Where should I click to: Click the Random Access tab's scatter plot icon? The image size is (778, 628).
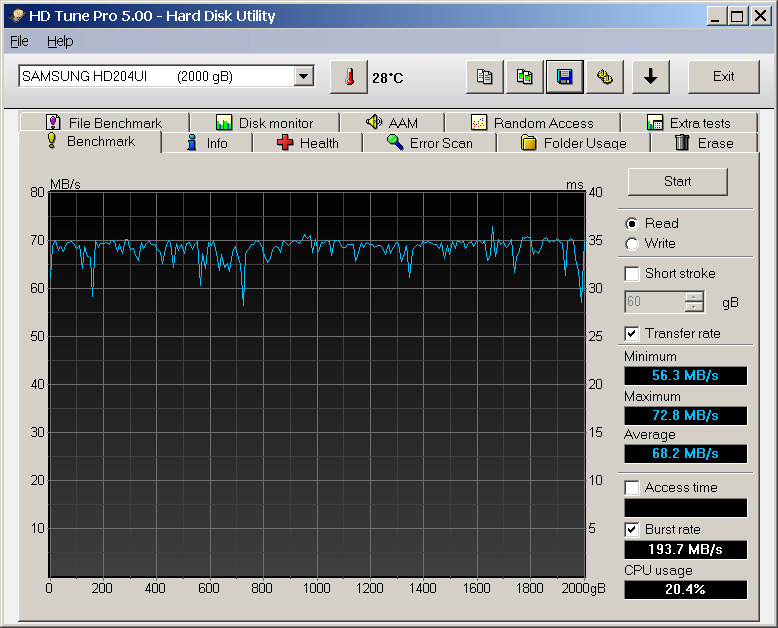pos(479,122)
